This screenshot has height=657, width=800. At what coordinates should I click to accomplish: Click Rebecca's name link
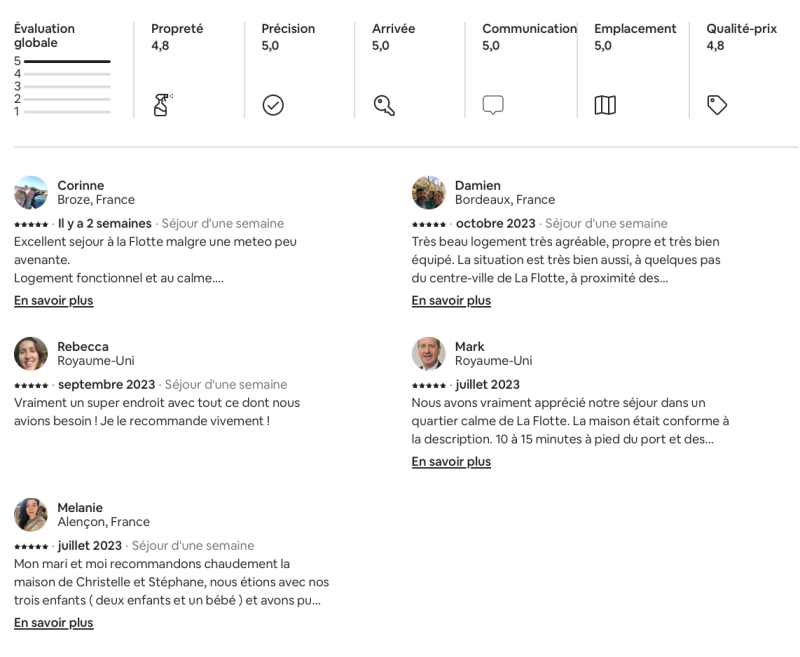82,346
